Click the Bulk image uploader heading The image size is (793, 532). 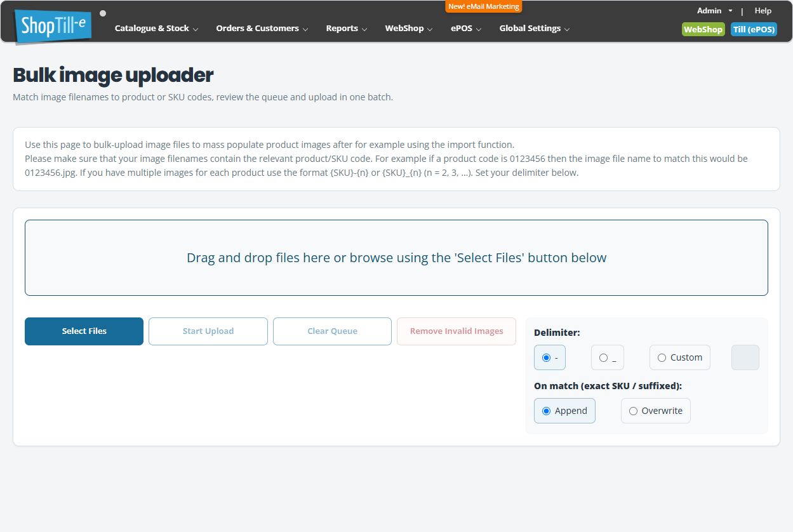(113, 76)
